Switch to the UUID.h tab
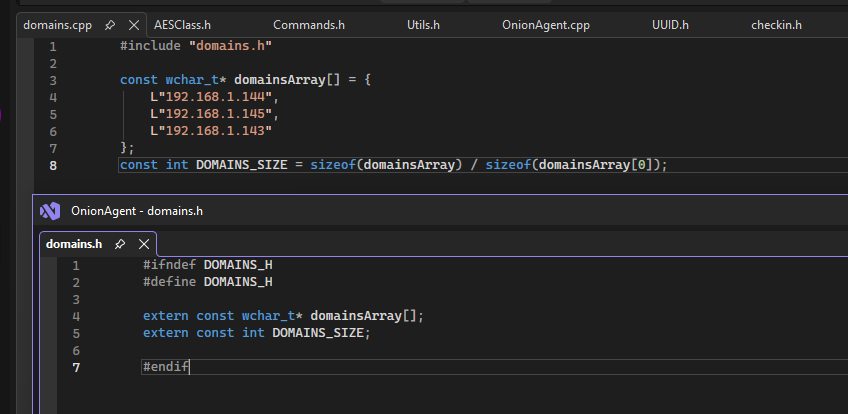This screenshot has height=414, width=848. [x=670, y=25]
